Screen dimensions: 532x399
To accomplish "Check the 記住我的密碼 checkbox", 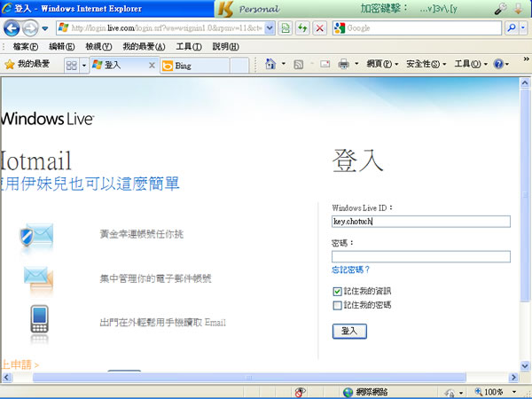I will (x=337, y=305).
